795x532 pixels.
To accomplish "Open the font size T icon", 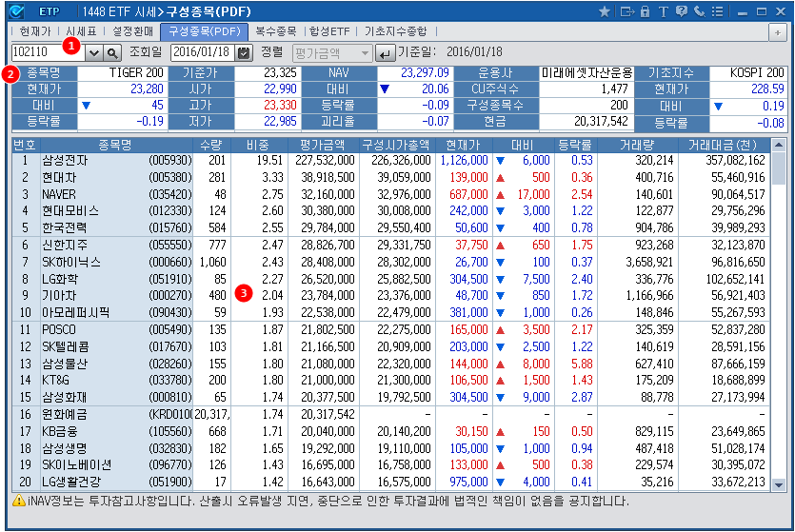I will coord(663,11).
